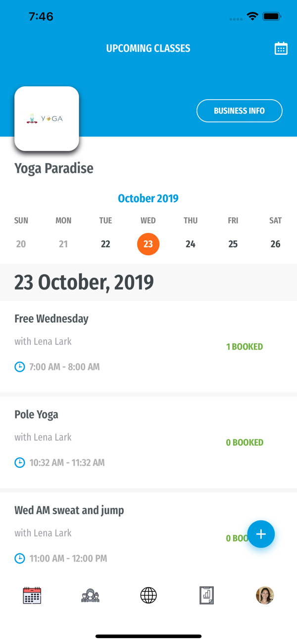The width and height of the screenshot is (297, 644).
Task: Tap the highlighted date 23
Action: coord(148,244)
